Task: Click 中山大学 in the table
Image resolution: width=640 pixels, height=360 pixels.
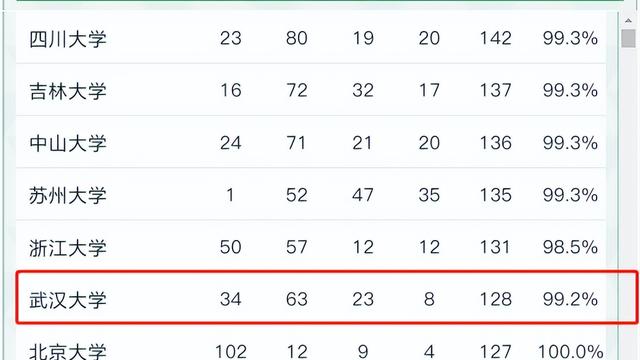Action: (x=68, y=143)
